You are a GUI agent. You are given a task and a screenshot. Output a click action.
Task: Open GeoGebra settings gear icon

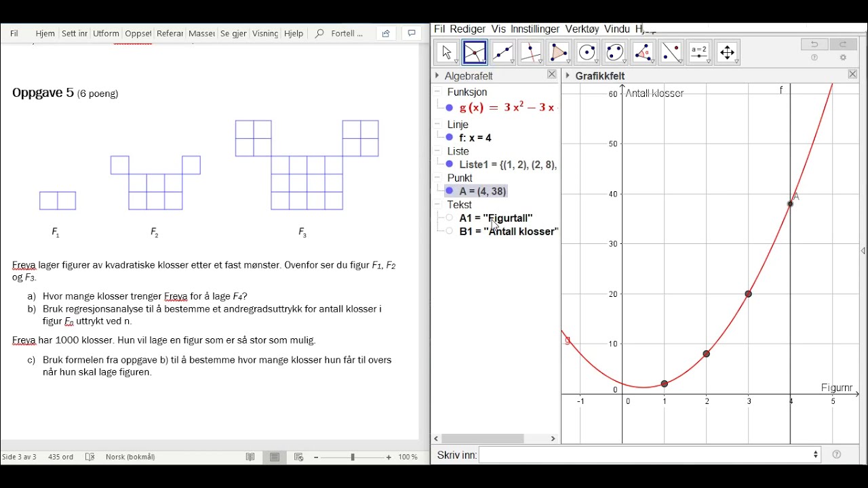point(844,58)
